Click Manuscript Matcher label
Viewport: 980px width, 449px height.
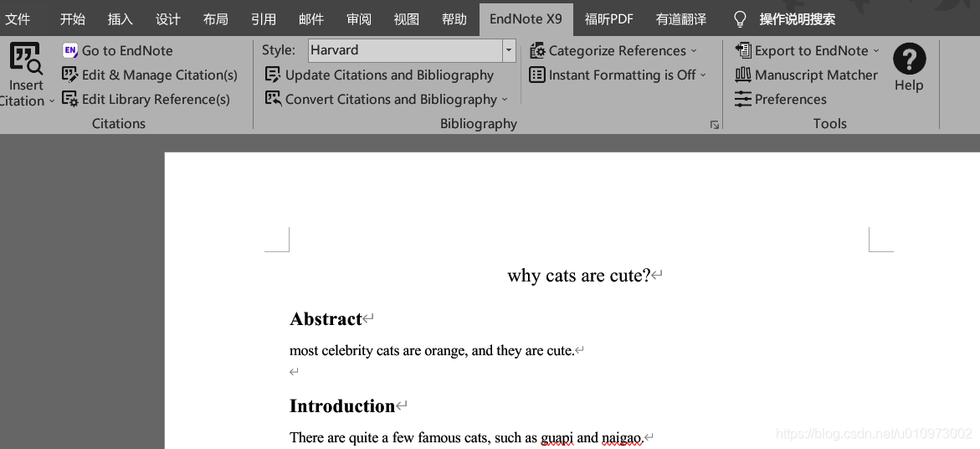tap(816, 75)
